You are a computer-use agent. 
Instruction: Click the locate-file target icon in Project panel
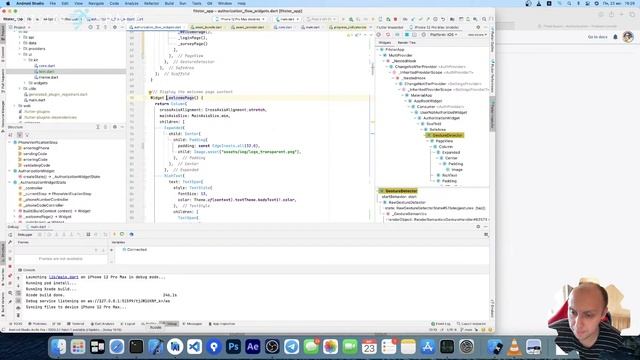pos(91,27)
